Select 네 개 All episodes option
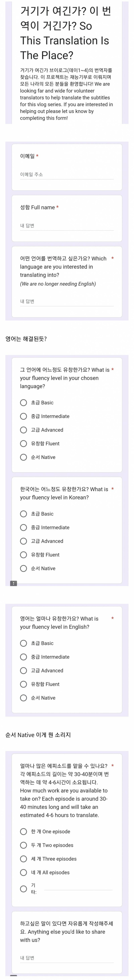134x980 pixels. [24, 873]
